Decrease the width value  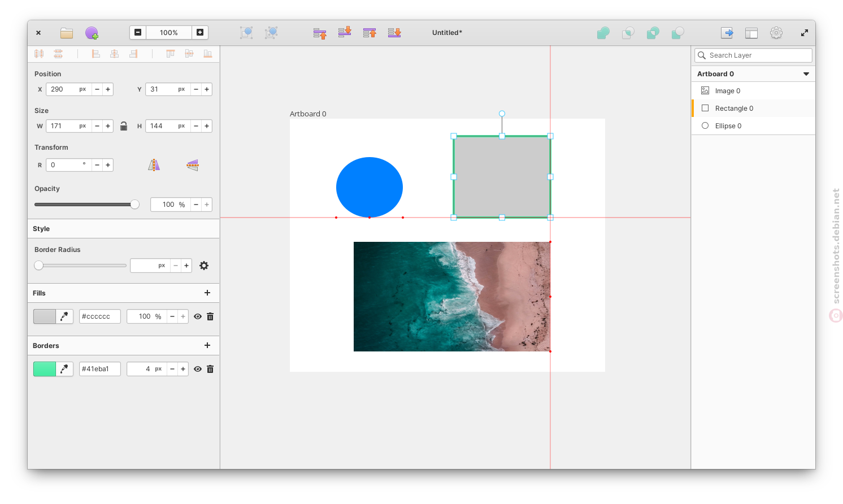(x=97, y=126)
